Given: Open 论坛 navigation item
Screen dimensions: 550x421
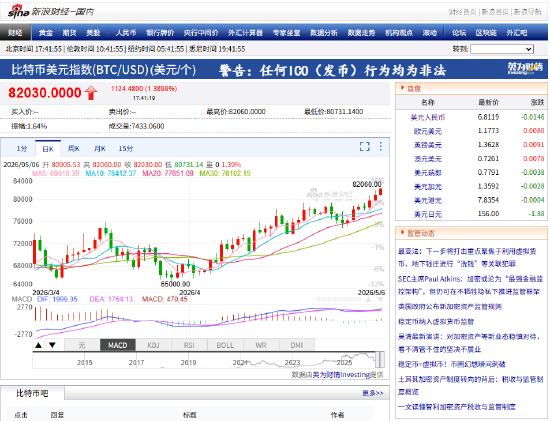Looking at the screenshot, I should (x=459, y=33).
